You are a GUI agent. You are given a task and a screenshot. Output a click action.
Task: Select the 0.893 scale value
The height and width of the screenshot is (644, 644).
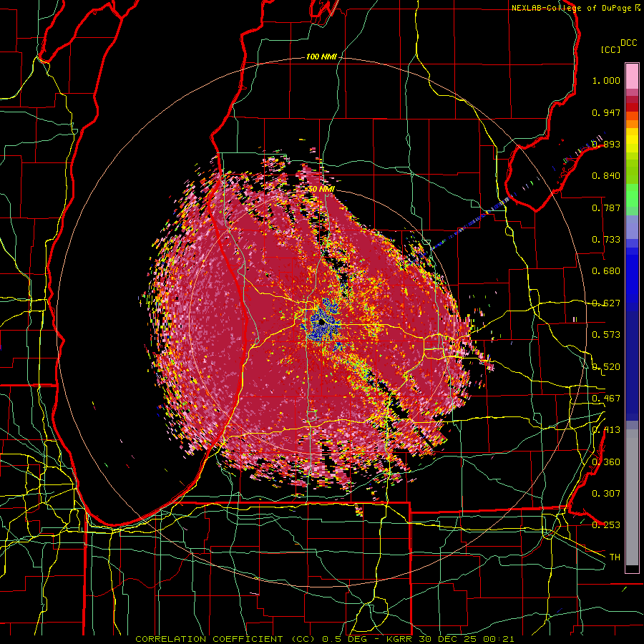pyautogui.click(x=606, y=144)
